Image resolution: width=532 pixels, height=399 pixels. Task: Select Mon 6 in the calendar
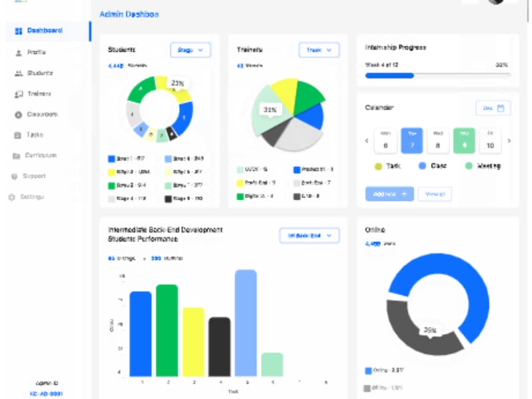[386, 140]
